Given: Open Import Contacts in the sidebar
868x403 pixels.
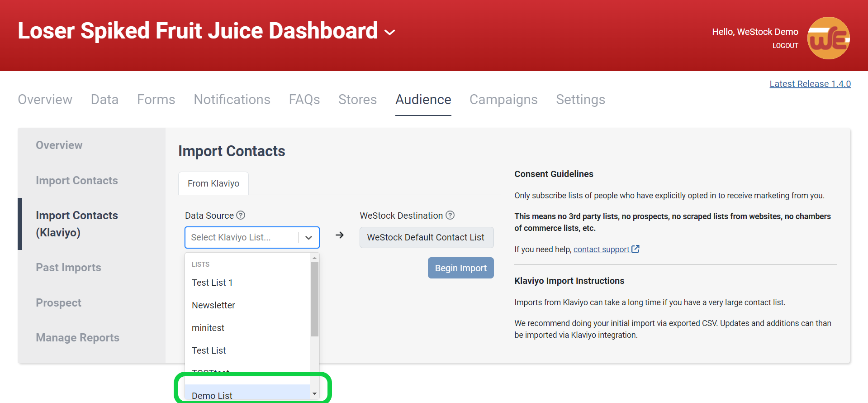Looking at the screenshot, I should click(x=77, y=180).
